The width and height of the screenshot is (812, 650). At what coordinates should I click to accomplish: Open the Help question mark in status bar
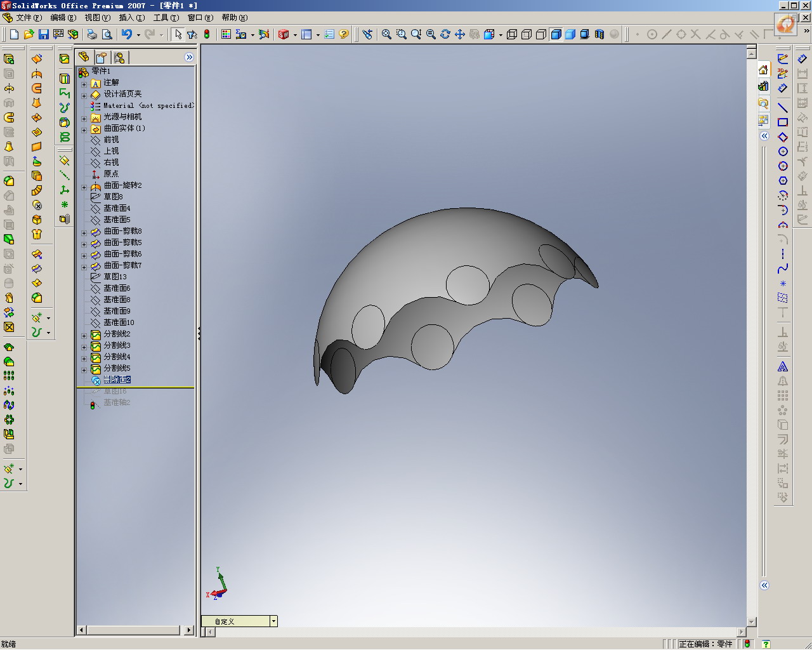[766, 644]
